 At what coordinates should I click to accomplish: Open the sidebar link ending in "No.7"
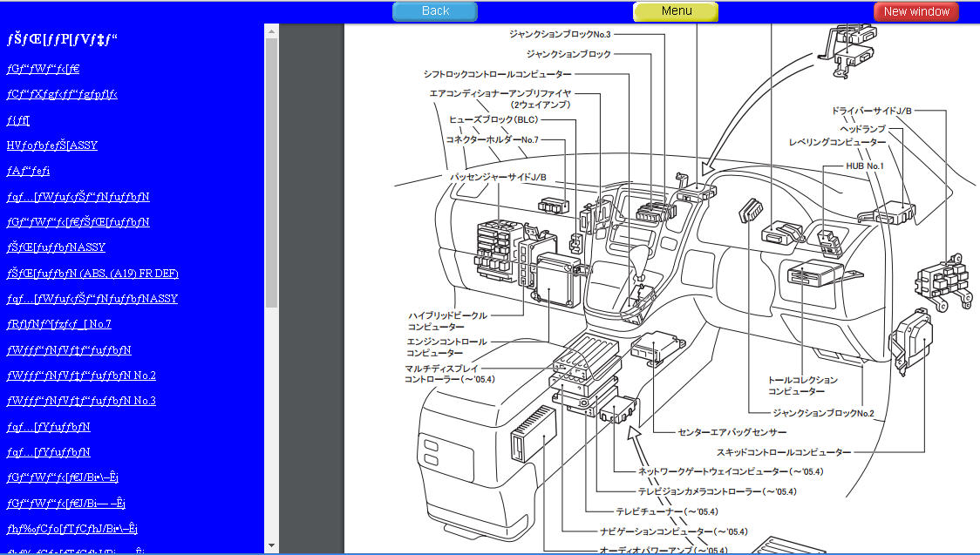point(58,324)
